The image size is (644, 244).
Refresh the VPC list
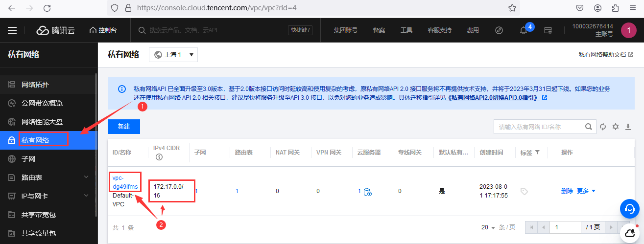pos(603,127)
